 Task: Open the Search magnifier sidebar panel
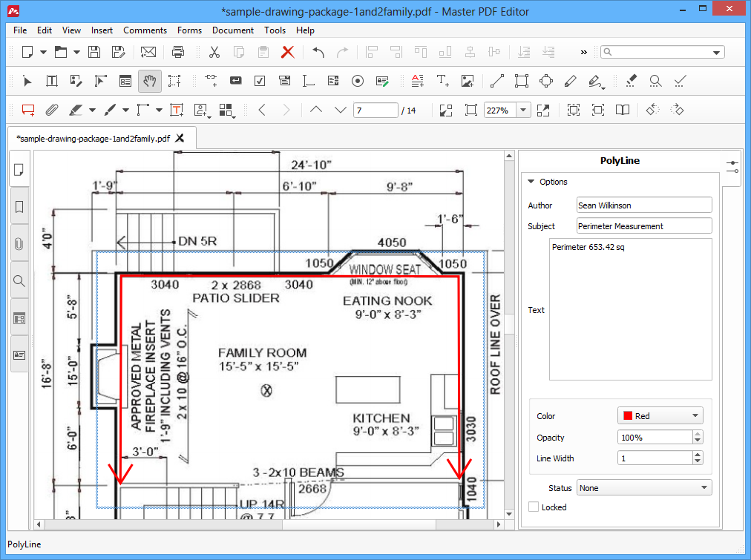[19, 281]
